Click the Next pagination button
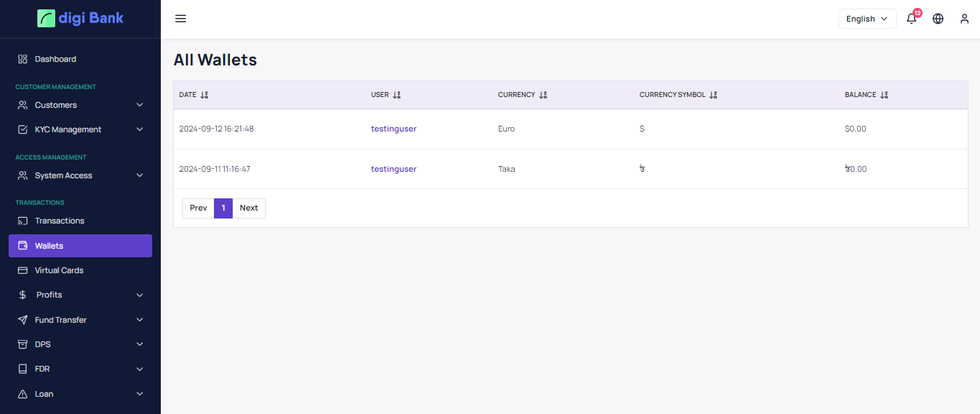The width and height of the screenshot is (980, 414). click(x=248, y=208)
